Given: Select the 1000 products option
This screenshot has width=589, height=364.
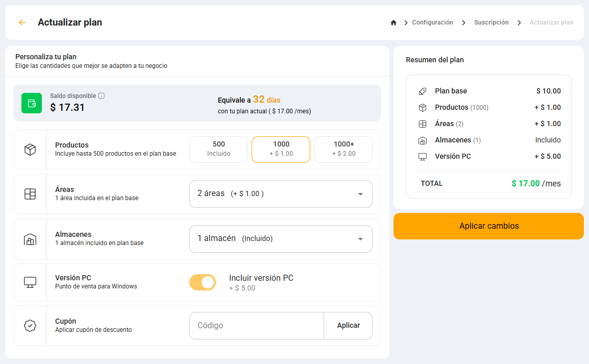Looking at the screenshot, I should [281, 150].
